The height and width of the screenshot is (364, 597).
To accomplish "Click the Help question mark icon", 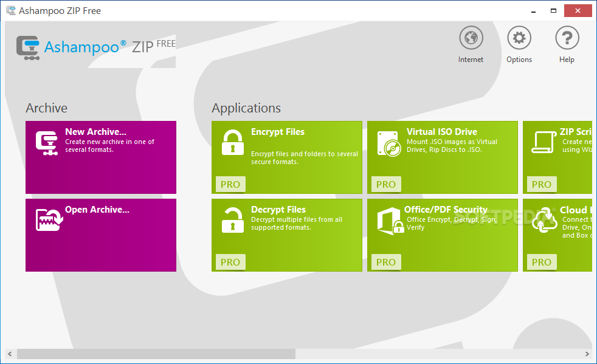I will tap(567, 38).
